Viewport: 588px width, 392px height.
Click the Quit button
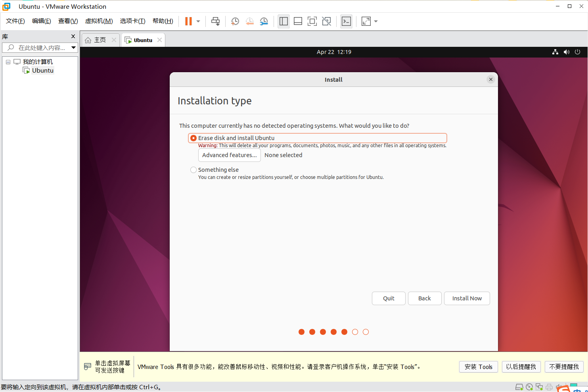(x=389, y=298)
